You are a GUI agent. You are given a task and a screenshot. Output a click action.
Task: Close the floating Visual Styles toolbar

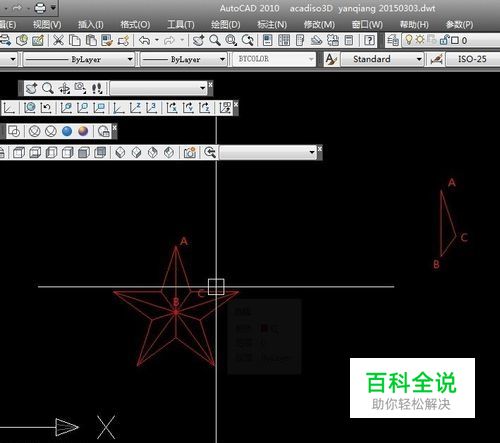(x=114, y=127)
